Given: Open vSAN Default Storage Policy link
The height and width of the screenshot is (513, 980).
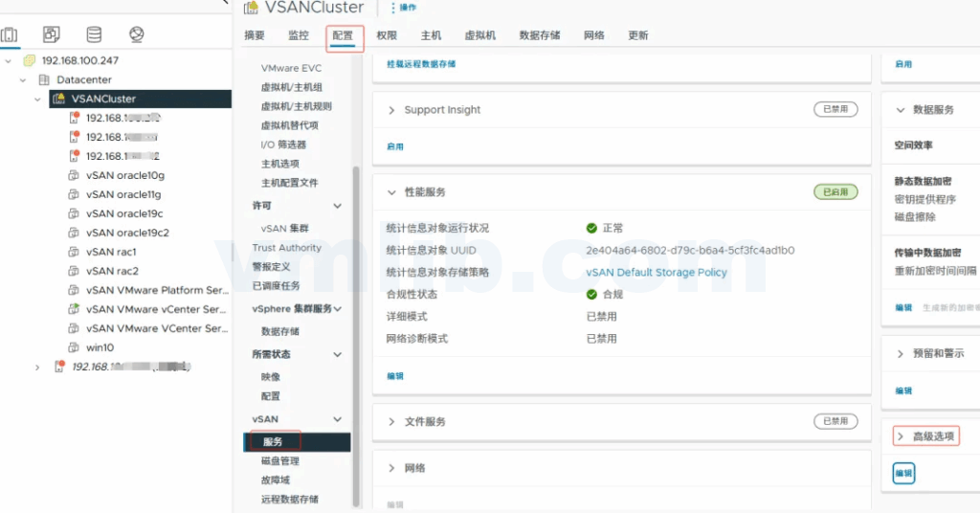Looking at the screenshot, I should pyautogui.click(x=656, y=272).
